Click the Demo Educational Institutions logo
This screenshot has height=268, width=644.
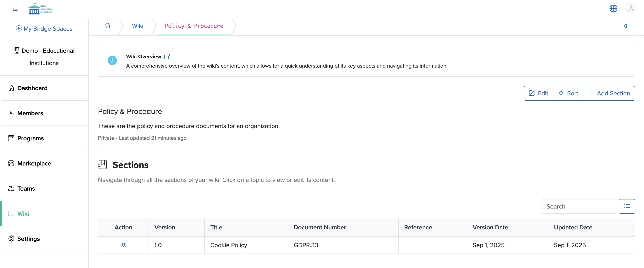[41, 9]
